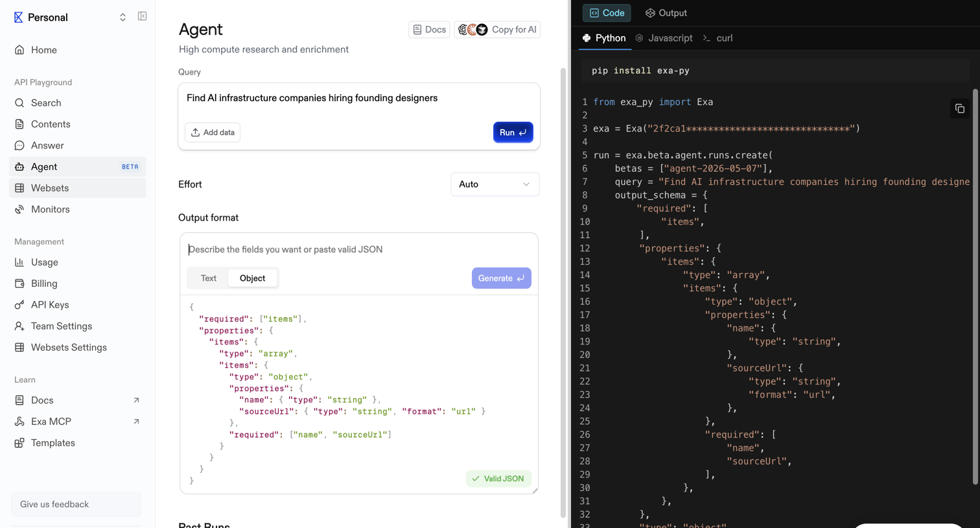
Task: Click the Copy for AI button
Action: [497, 30]
